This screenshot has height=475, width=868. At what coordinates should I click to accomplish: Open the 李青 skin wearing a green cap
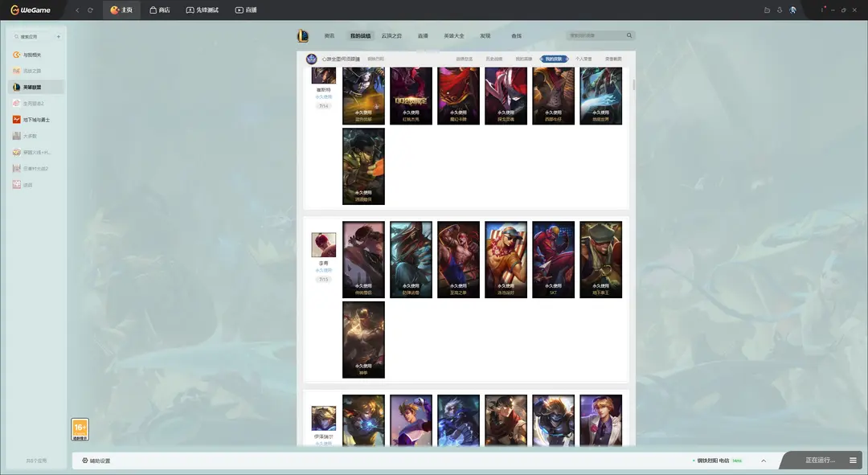(x=600, y=260)
